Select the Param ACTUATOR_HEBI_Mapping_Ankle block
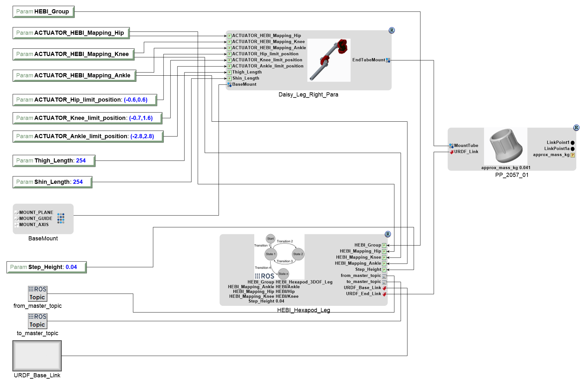This screenshot has height=386, width=588. (74, 75)
